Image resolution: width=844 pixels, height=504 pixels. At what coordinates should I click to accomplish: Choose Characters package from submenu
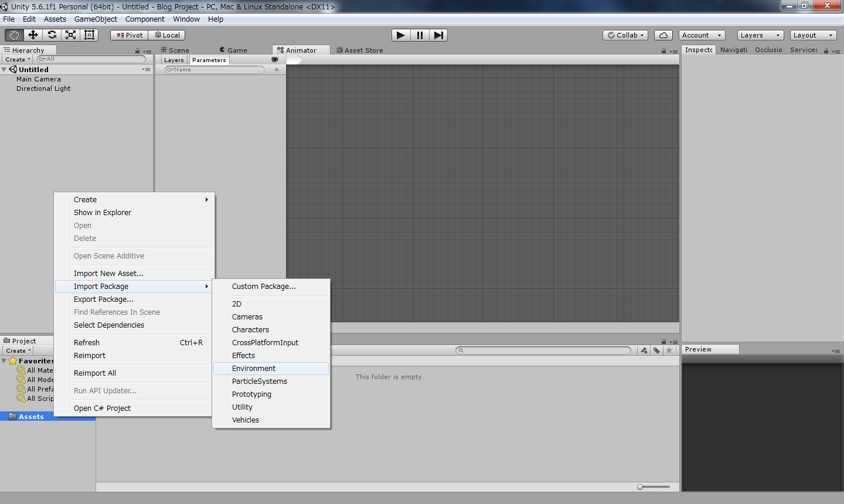coord(271,330)
